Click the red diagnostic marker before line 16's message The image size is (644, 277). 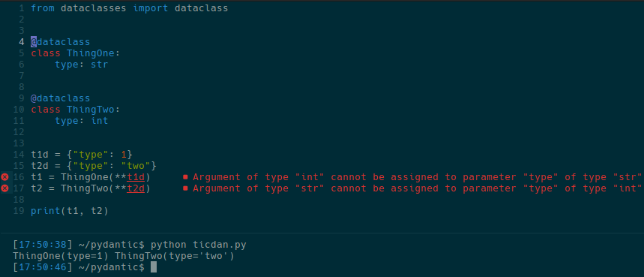(x=185, y=177)
